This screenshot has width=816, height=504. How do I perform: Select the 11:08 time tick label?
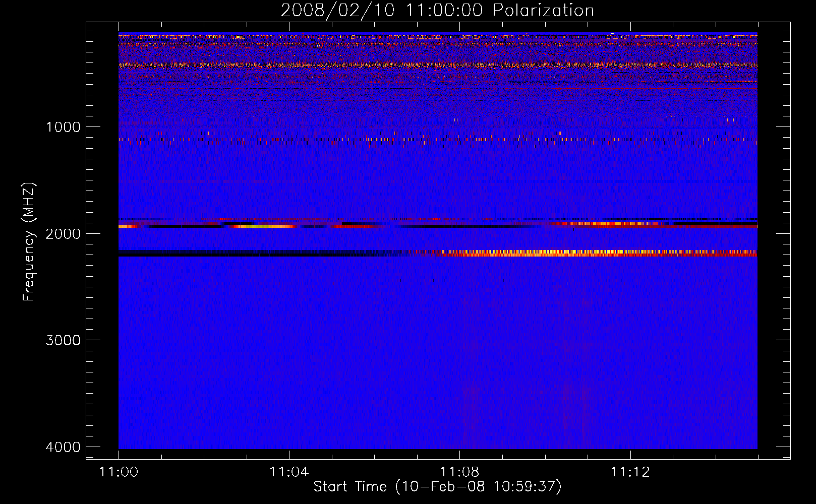pyautogui.click(x=459, y=472)
